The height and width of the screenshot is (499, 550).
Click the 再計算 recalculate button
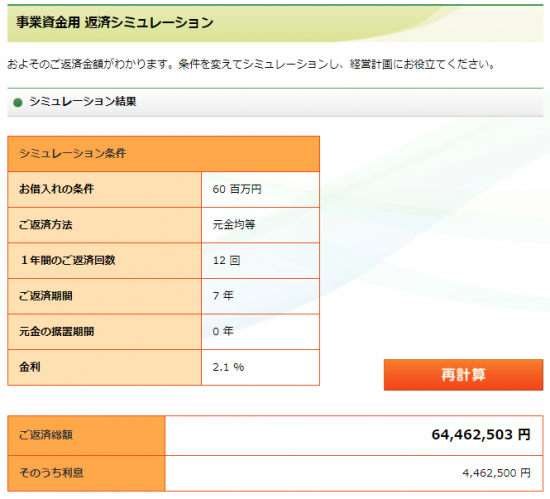[x=463, y=375]
